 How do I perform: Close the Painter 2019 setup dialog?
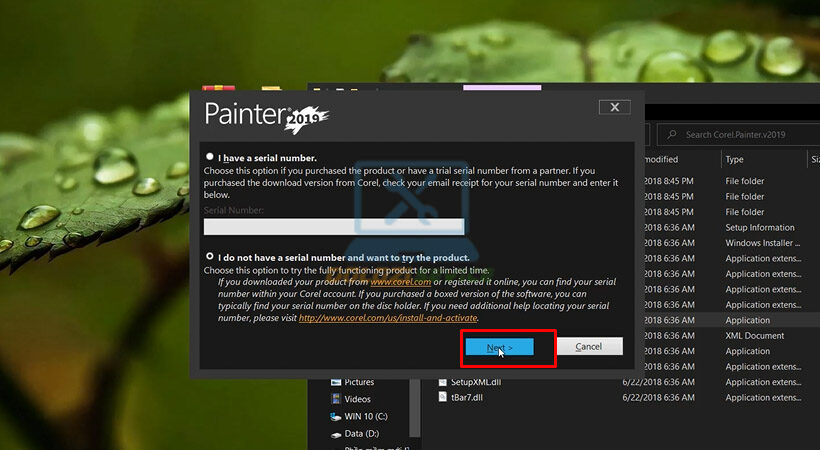coord(614,107)
